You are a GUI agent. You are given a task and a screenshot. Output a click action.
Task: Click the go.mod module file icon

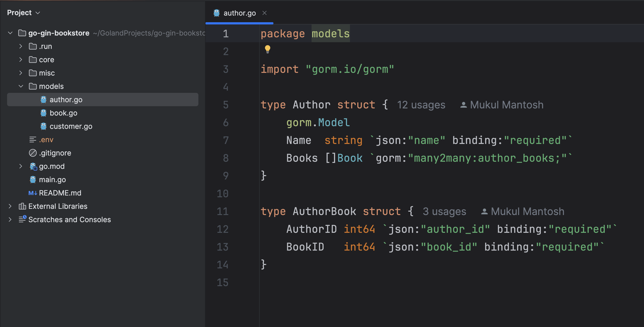pyautogui.click(x=33, y=166)
